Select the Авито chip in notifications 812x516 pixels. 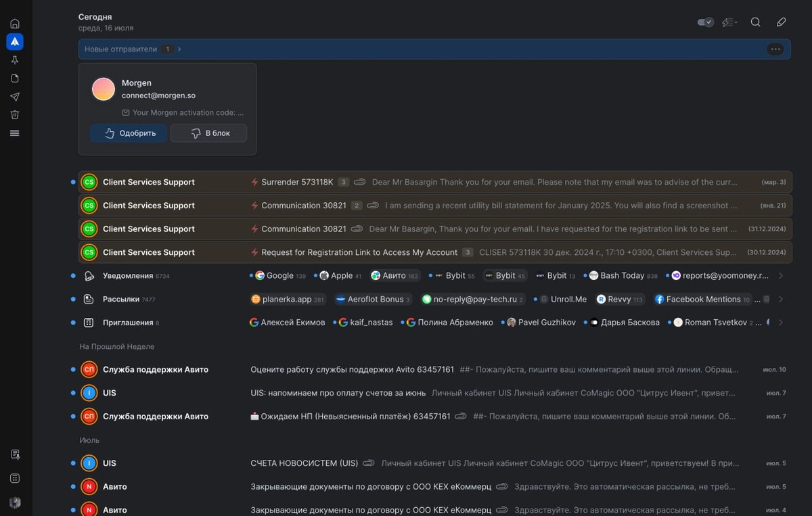coord(395,276)
